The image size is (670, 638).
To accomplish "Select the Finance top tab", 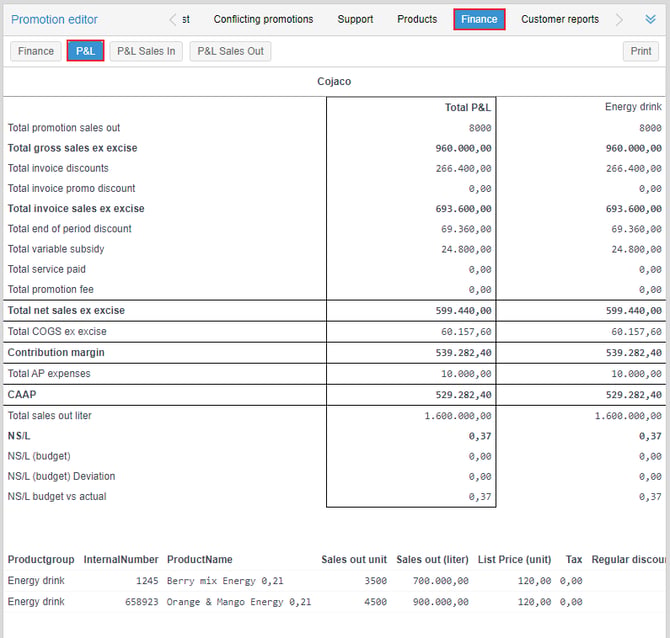I will click(479, 19).
